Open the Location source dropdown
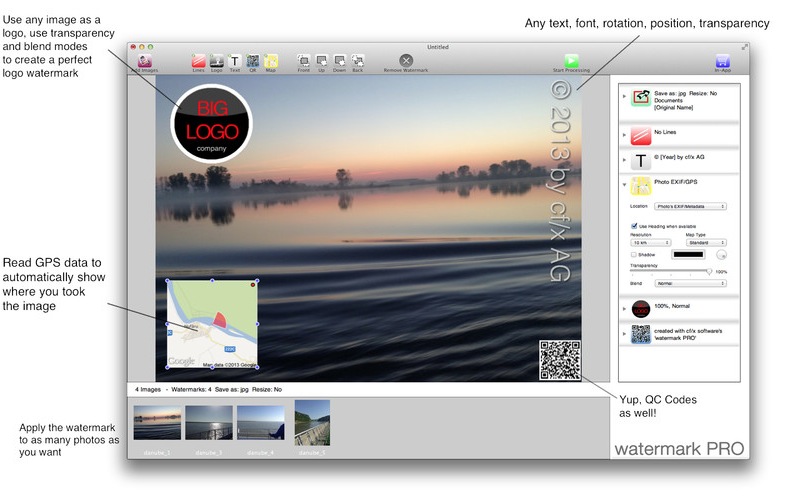The width and height of the screenshot is (791, 498). [x=690, y=206]
